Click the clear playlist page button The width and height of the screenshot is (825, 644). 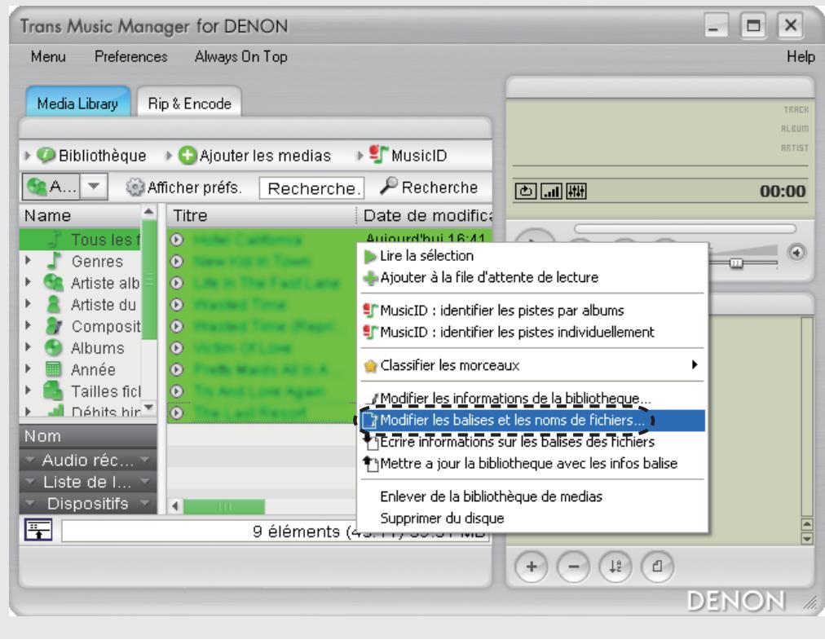[657, 567]
